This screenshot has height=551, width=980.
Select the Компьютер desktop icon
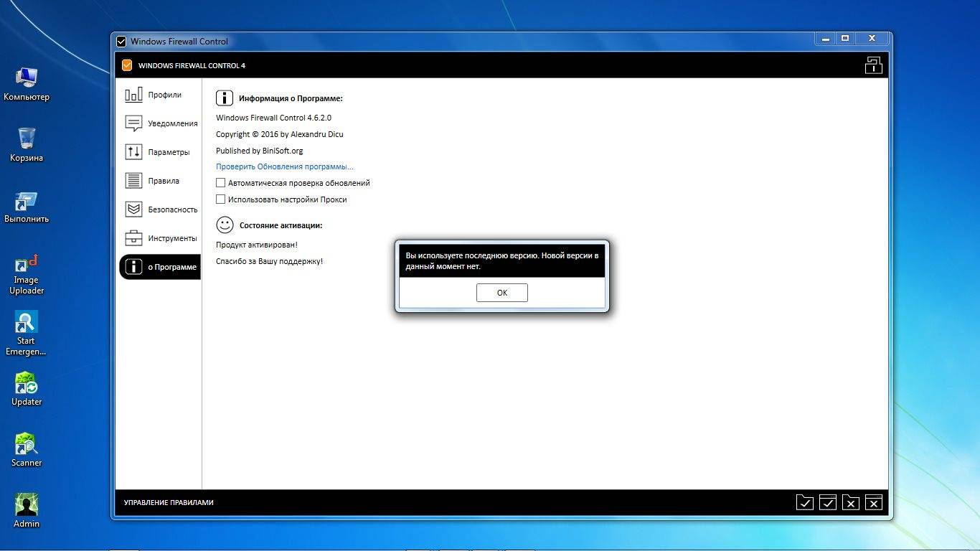click(x=27, y=84)
